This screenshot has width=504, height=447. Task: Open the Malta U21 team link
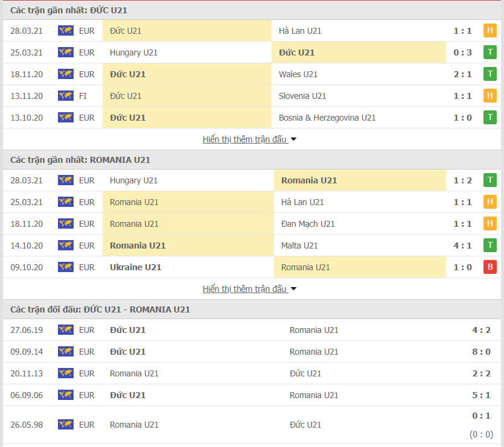[x=298, y=246]
